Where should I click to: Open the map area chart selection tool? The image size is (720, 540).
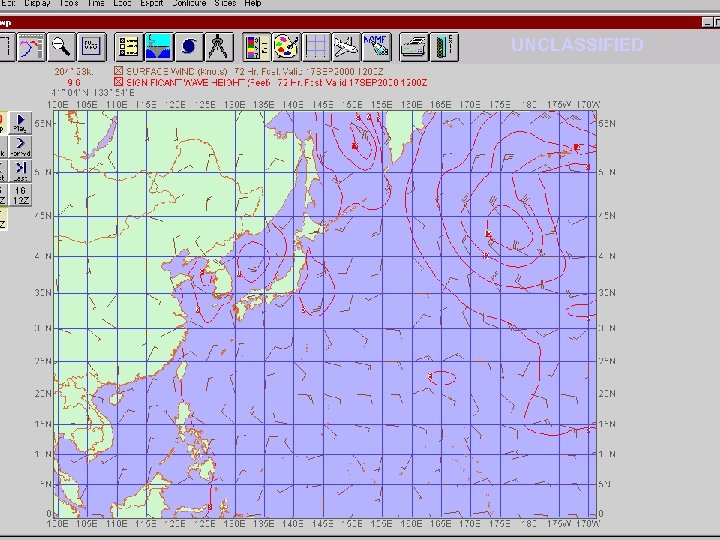[x=31, y=47]
